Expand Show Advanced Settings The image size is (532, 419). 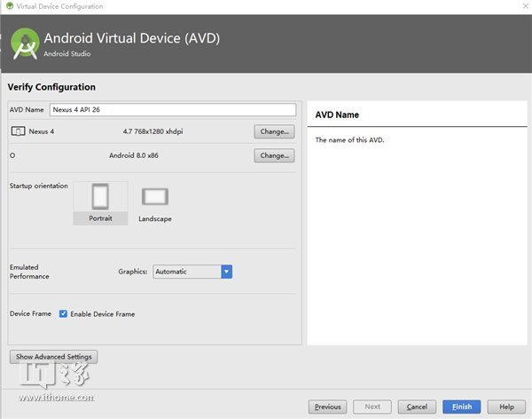click(53, 357)
